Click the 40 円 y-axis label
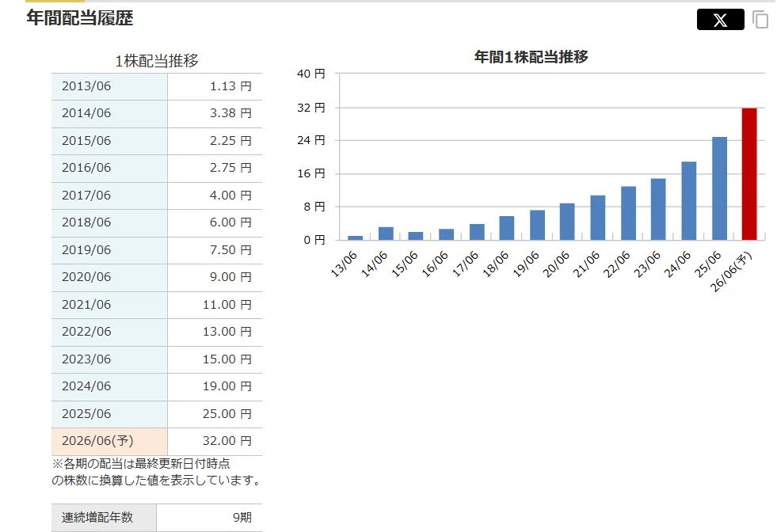Screen dimensions: 777x532 tap(310, 74)
